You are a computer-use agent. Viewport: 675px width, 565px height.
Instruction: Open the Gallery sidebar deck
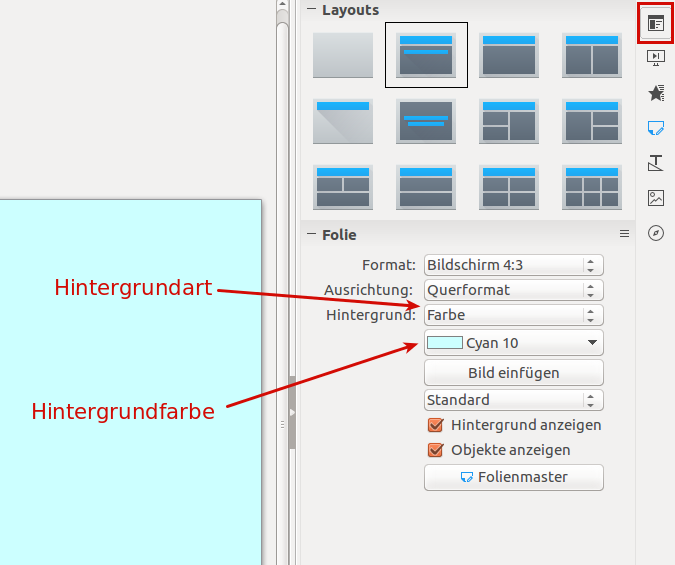656,198
